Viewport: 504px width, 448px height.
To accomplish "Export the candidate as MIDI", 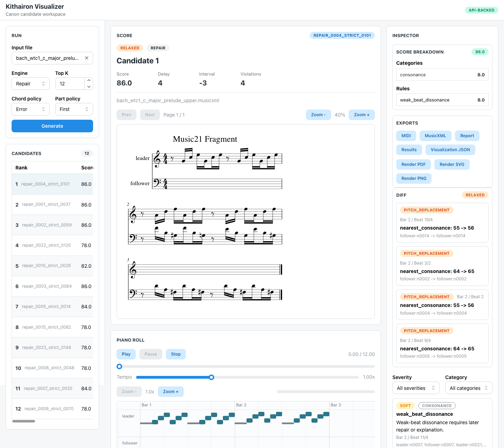I will click(x=406, y=136).
